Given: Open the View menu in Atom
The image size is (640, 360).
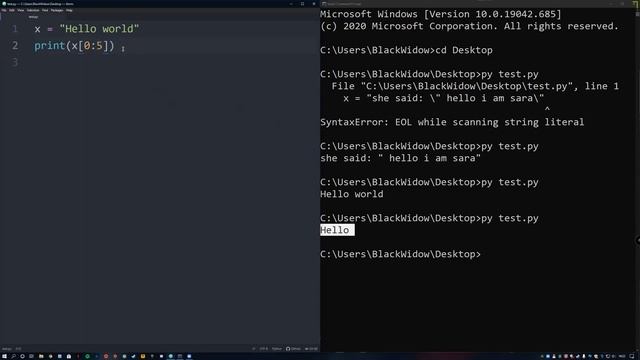Looking at the screenshot, I should click(20, 10).
